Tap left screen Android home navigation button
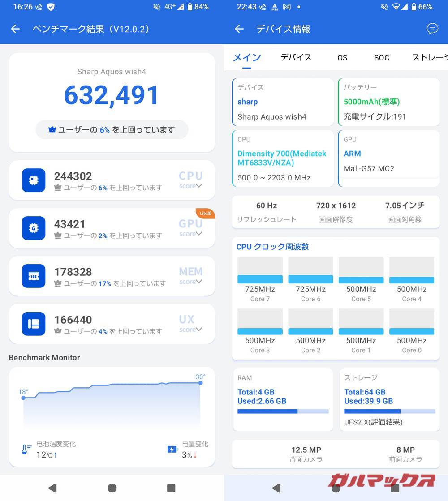The height and width of the screenshot is (501, 448). (x=112, y=488)
